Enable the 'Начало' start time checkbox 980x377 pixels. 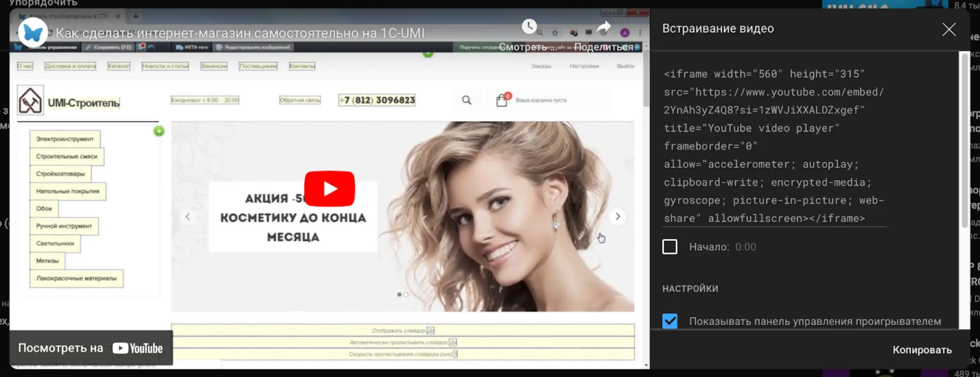tap(670, 247)
